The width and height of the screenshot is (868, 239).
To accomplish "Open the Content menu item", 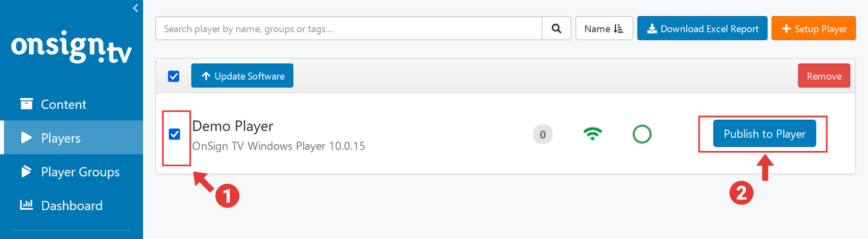I will point(63,105).
